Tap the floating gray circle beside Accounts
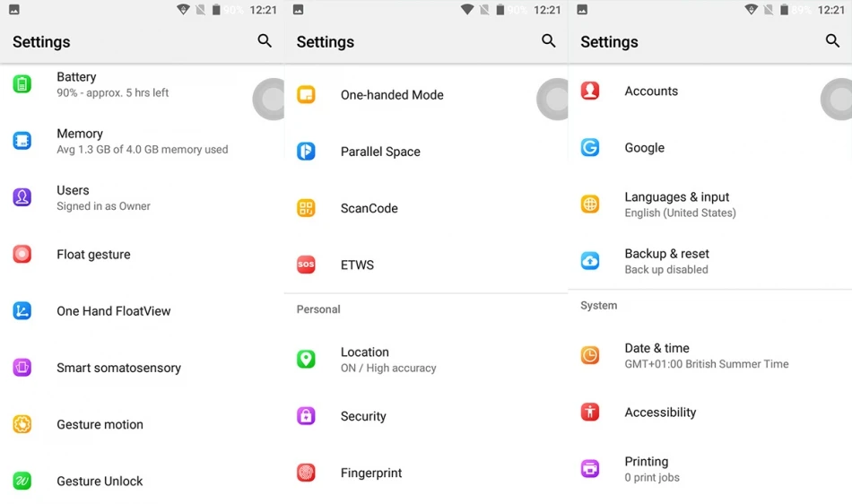This screenshot has width=852, height=504. (x=838, y=99)
